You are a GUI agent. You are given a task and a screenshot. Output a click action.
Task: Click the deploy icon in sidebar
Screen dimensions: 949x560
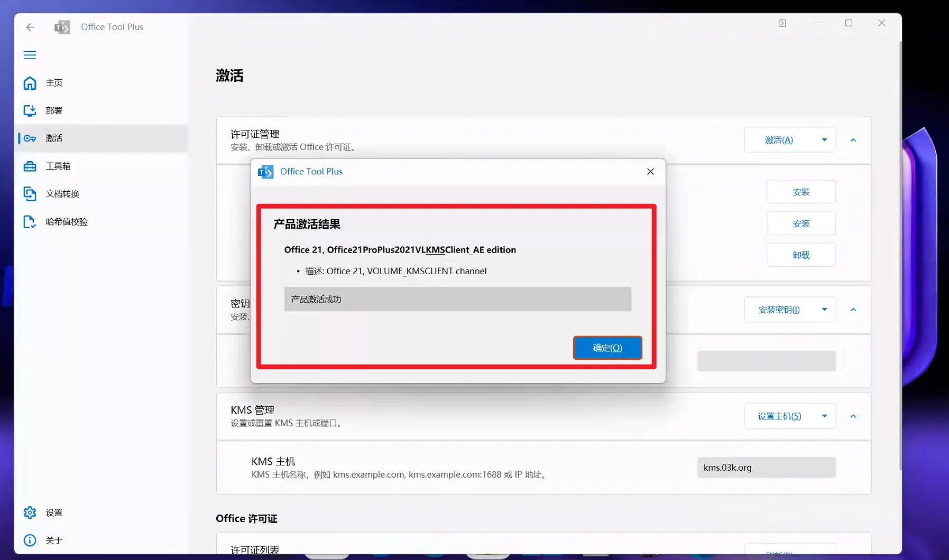pyautogui.click(x=30, y=110)
